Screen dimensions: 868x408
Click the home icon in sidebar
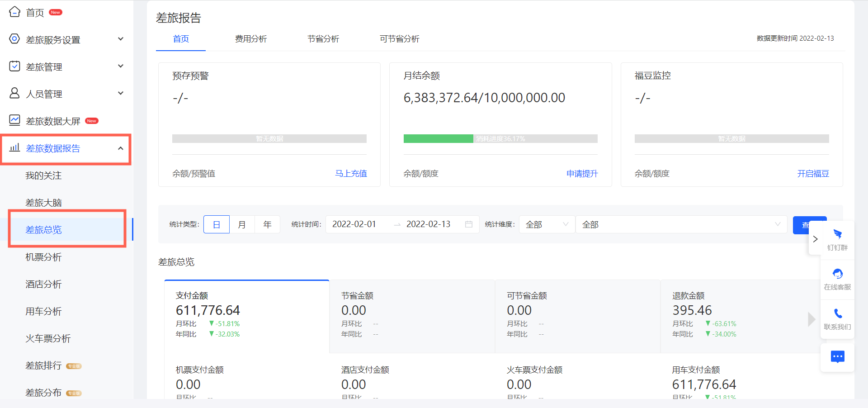coord(14,12)
